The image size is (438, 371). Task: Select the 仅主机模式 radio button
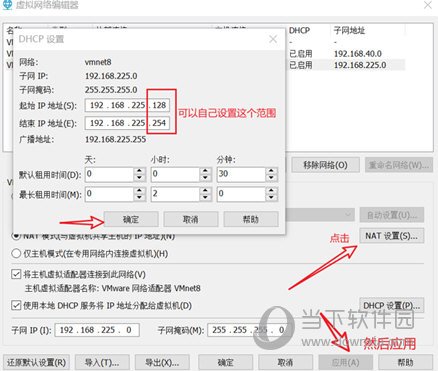pos(16,254)
